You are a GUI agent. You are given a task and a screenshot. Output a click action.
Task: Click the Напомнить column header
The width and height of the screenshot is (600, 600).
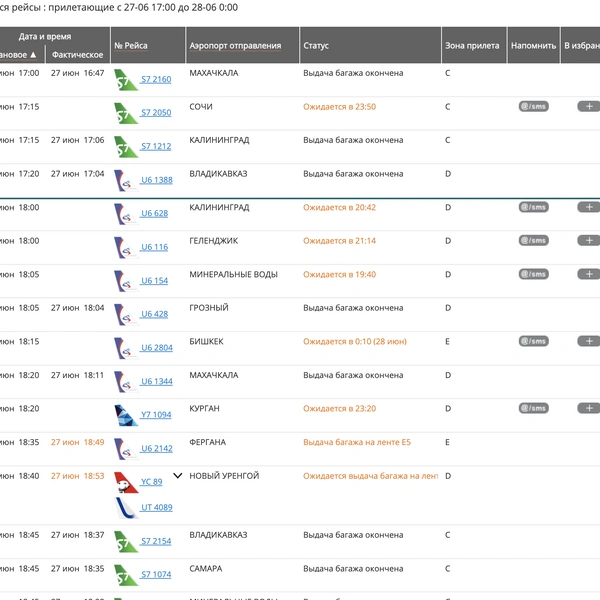(533, 46)
